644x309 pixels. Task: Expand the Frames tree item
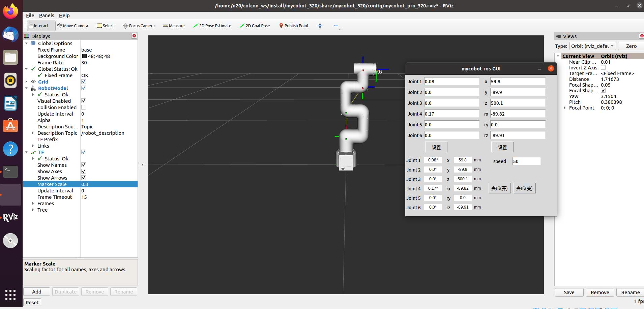click(33, 204)
